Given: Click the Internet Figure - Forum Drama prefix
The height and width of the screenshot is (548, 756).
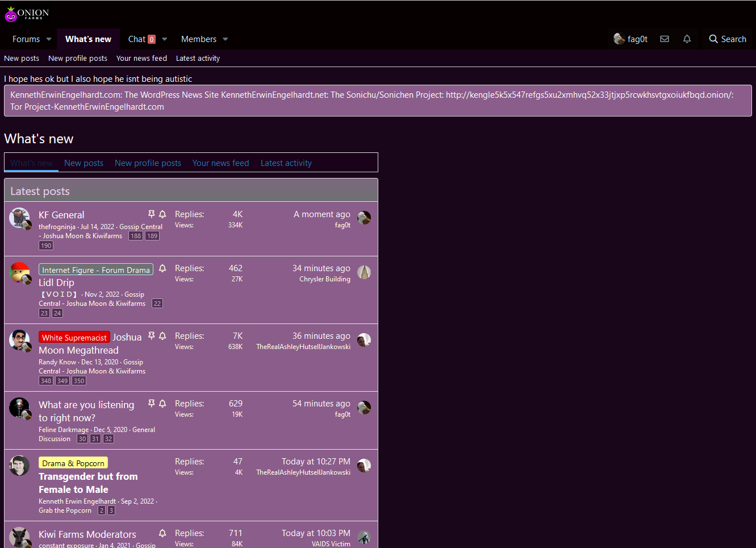Looking at the screenshot, I should point(96,270).
